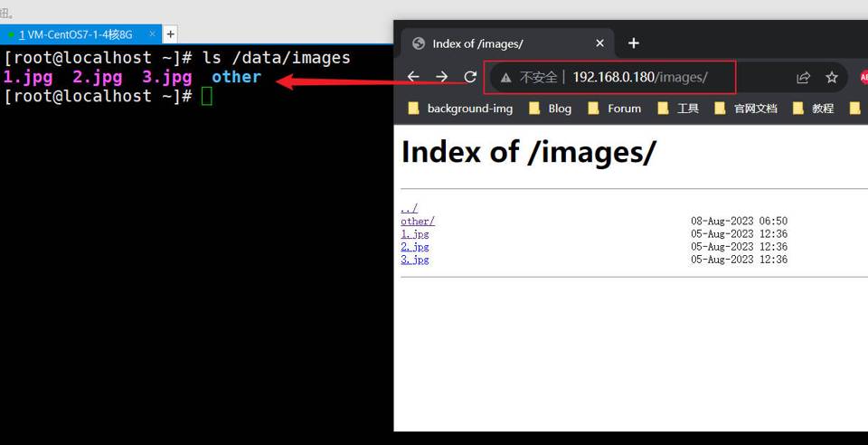The height and width of the screenshot is (445, 868).
Task: Expand the Forum bookmark folder
Action: pos(614,109)
